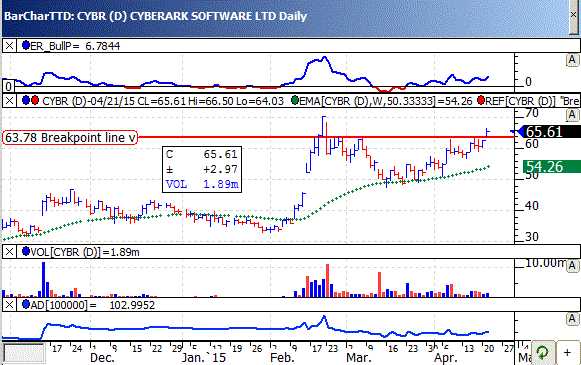The image size is (581, 365).
Task: Toggle auto-scale A in price pane
Action: 572,115
